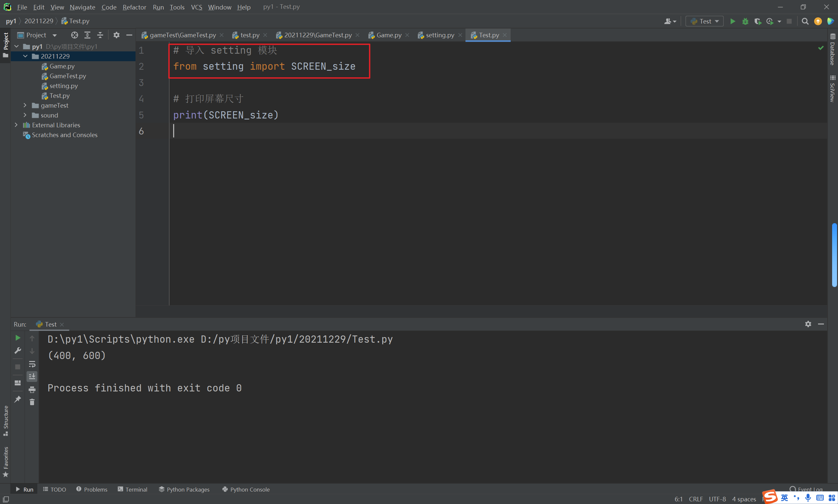
Task: Collapse the 20211229 folder
Action: [x=25, y=56]
